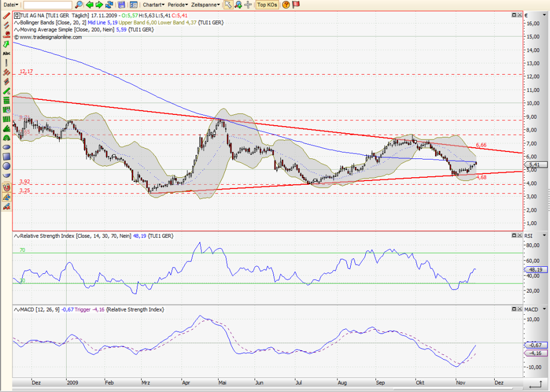Select the blue ellipse drawing tool
The height and width of the screenshot is (392, 550).
click(x=6, y=147)
